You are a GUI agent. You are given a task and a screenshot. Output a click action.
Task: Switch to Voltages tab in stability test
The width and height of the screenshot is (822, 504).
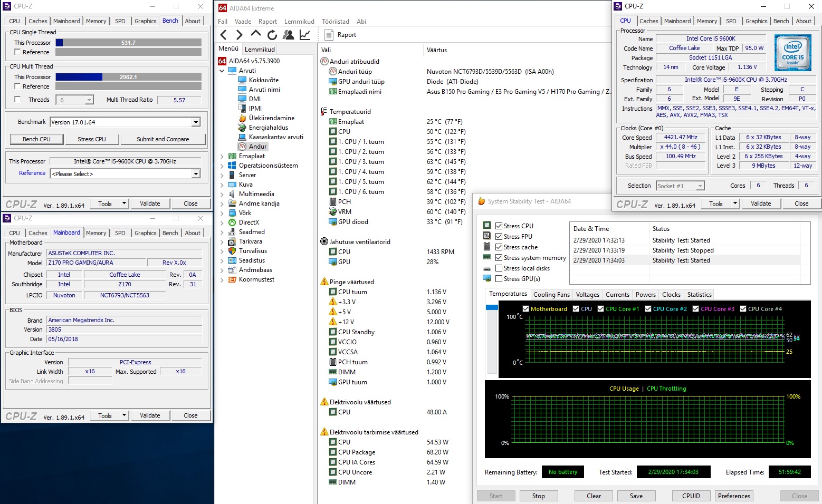coord(587,295)
